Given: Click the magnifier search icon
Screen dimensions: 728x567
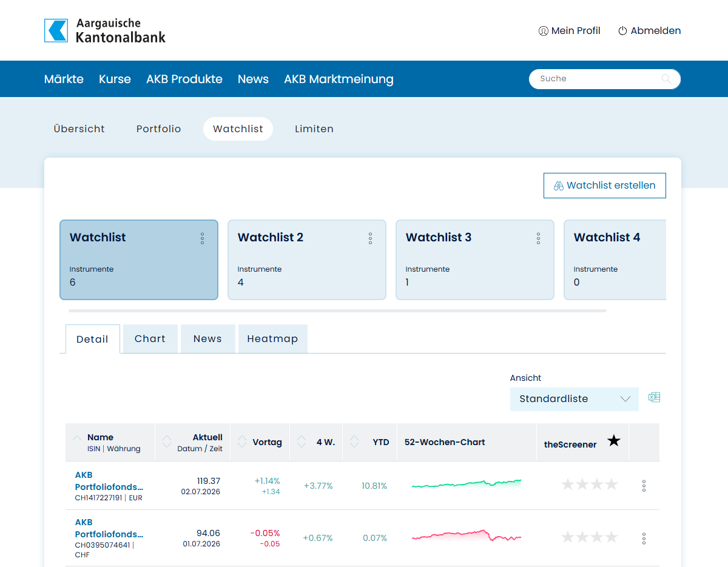Looking at the screenshot, I should click(x=666, y=79).
